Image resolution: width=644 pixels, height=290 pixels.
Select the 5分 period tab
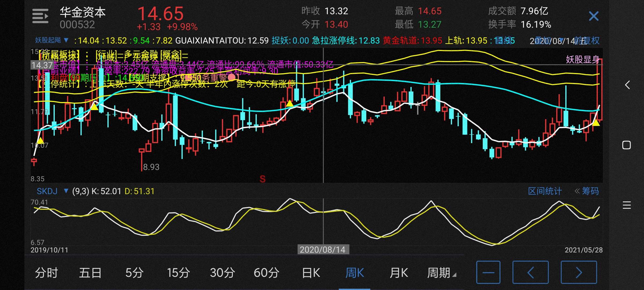[x=134, y=273]
